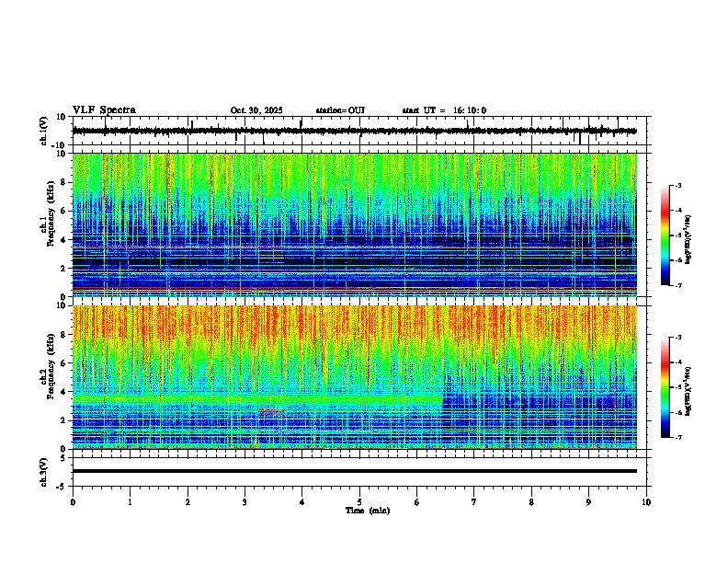Click tick label "5" on the Time axis
Image resolution: width=728 pixels, height=563 pixels.
click(x=359, y=502)
